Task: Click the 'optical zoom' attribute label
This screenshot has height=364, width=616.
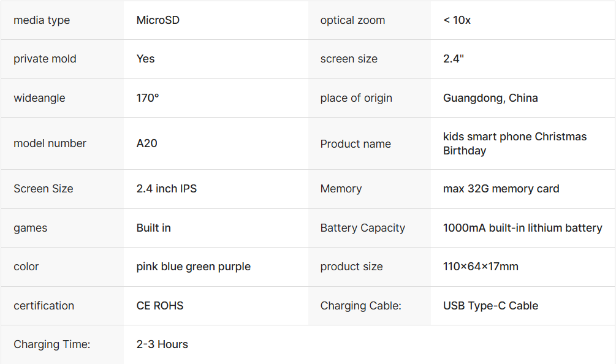Action: pos(352,20)
